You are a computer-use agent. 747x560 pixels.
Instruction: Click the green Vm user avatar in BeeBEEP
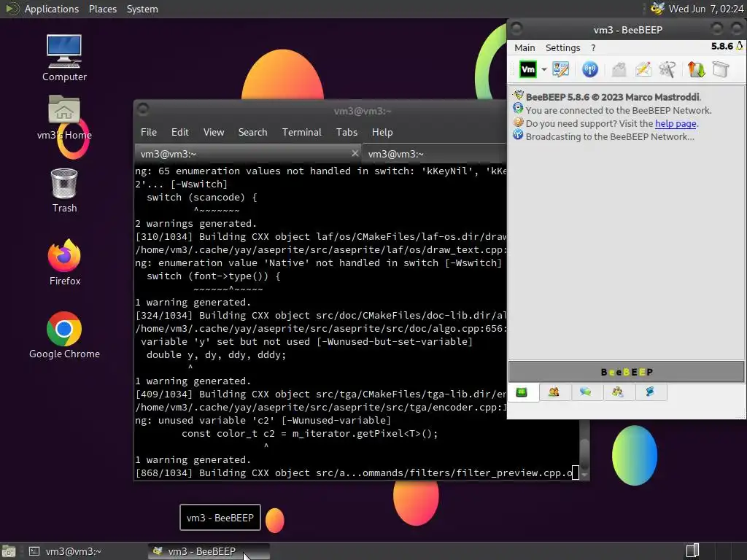click(527, 69)
